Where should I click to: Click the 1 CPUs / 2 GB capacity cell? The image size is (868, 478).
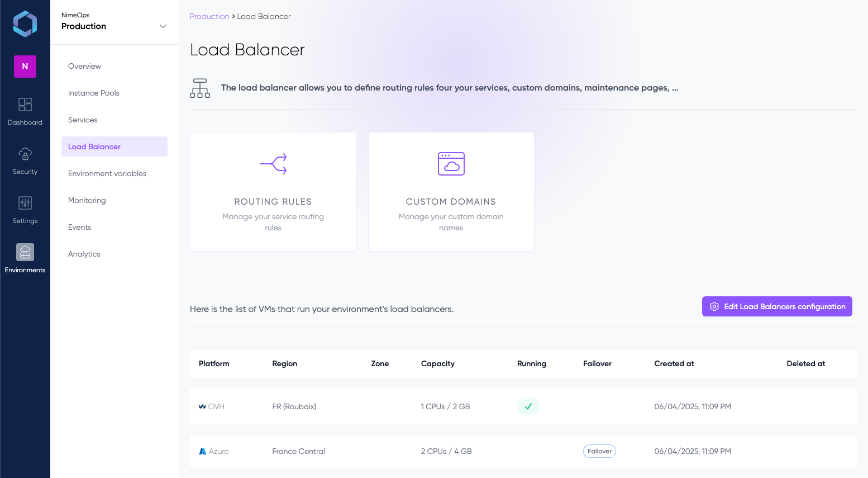[x=446, y=406]
